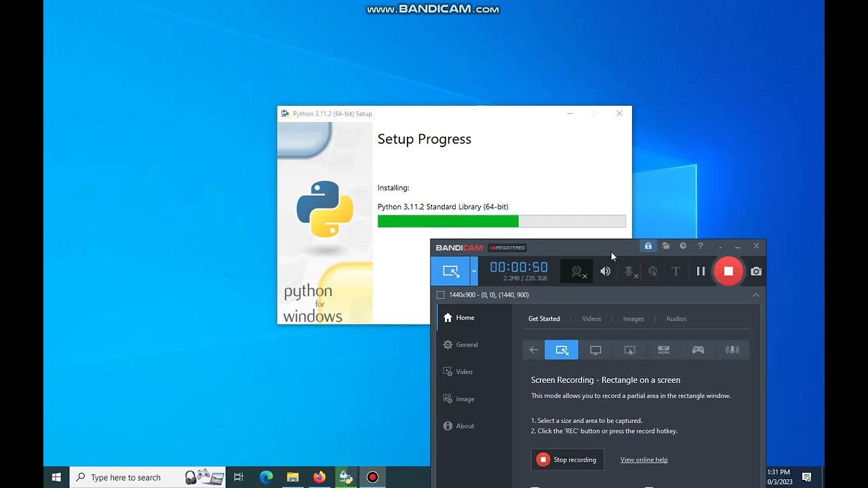Click the text overlay T icon

[x=675, y=271]
